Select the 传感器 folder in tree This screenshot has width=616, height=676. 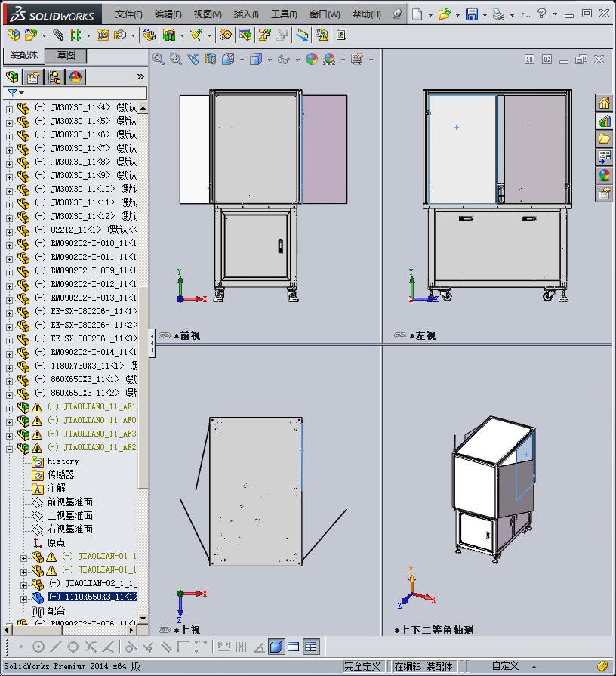pos(60,474)
